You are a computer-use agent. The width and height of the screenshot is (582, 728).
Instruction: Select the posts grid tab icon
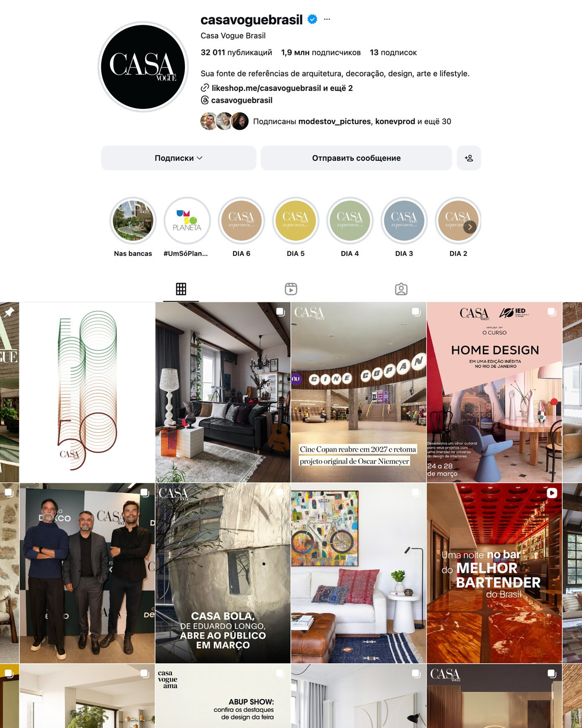pos(181,289)
